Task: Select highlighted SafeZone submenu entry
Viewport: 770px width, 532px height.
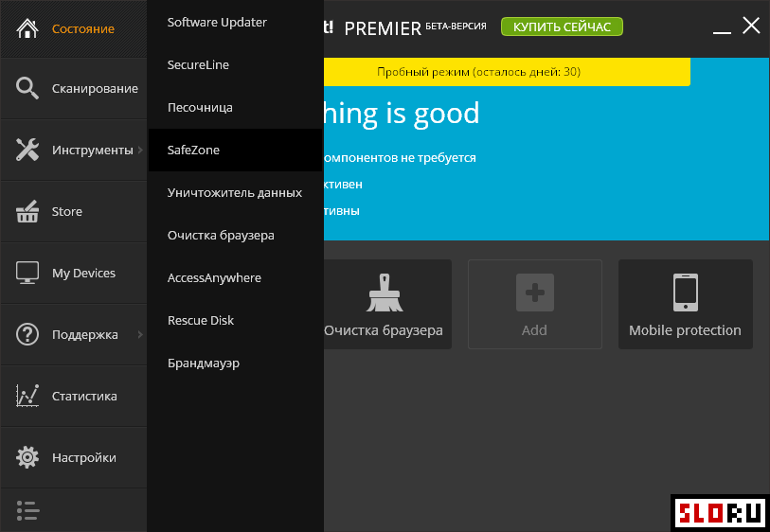Action: coord(235,151)
